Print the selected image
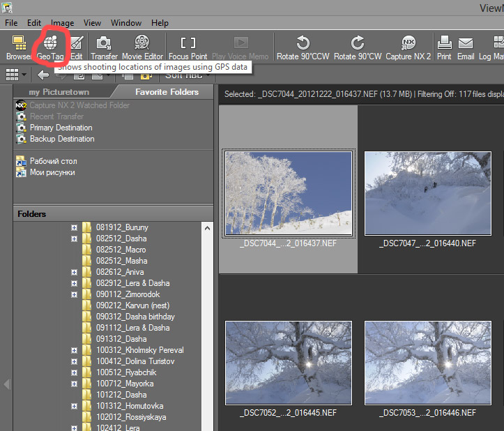Screen dimensions: 504x431 [x=444, y=47]
